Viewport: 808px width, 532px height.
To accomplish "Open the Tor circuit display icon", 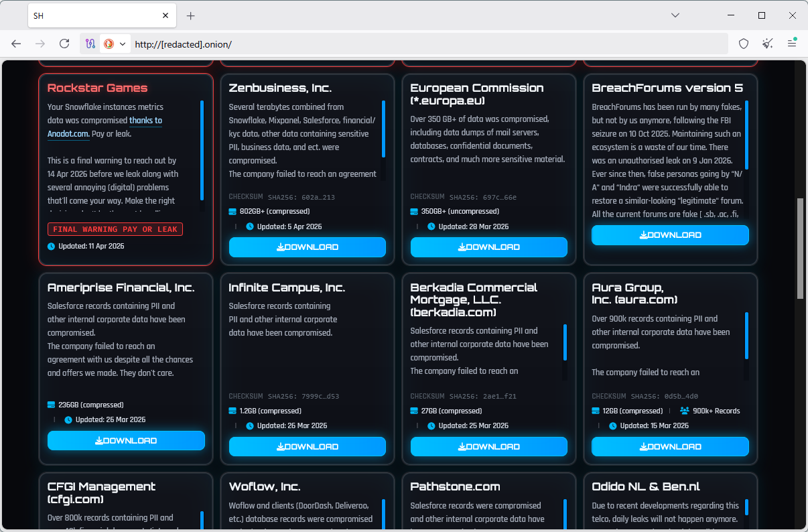I will click(x=90, y=44).
